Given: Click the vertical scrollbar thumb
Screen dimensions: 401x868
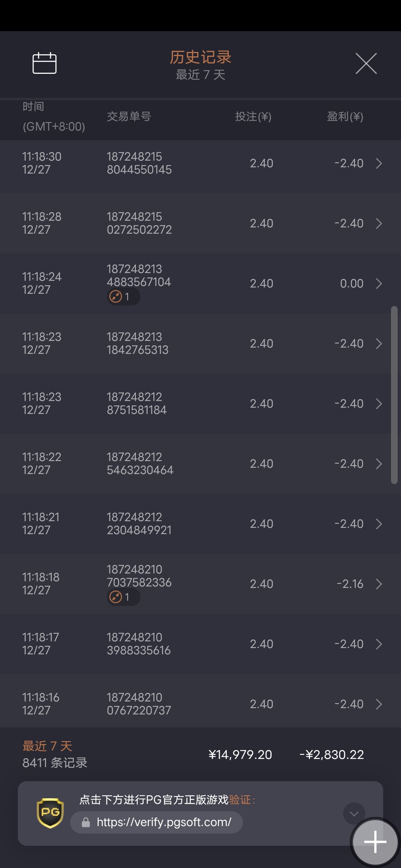Looking at the screenshot, I should (394, 395).
